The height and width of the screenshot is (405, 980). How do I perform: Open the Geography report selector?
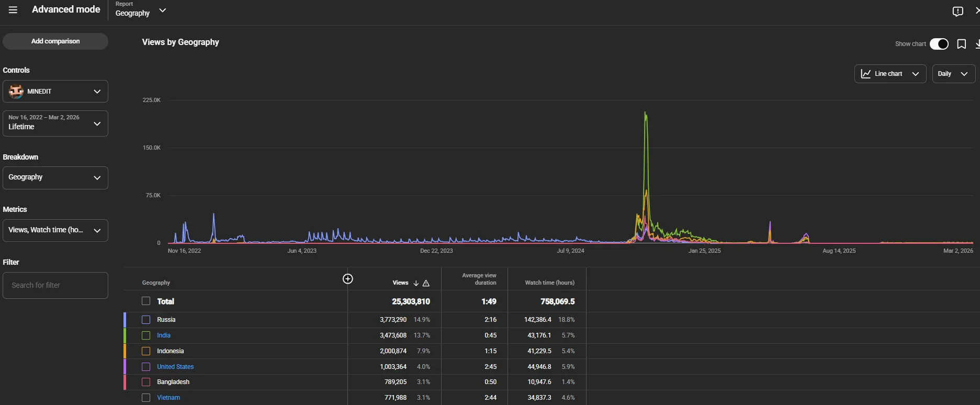pos(141,10)
